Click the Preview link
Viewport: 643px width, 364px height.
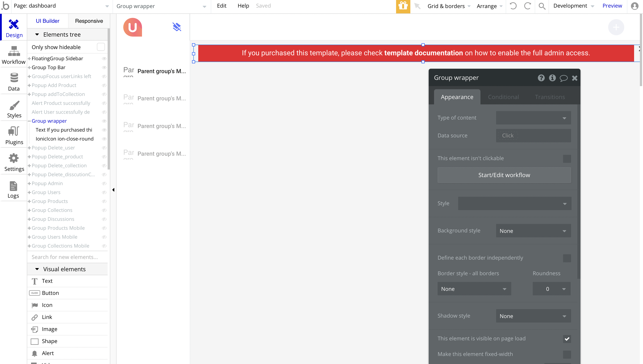coord(612,6)
